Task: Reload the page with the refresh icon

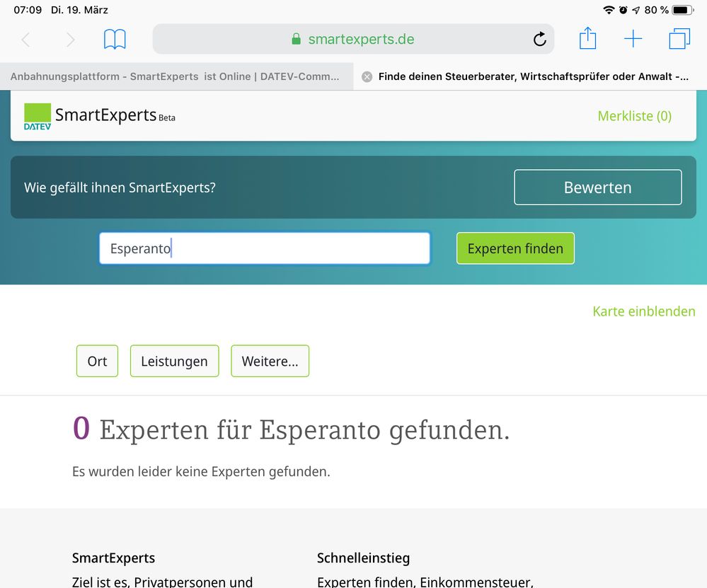Action: [539, 39]
